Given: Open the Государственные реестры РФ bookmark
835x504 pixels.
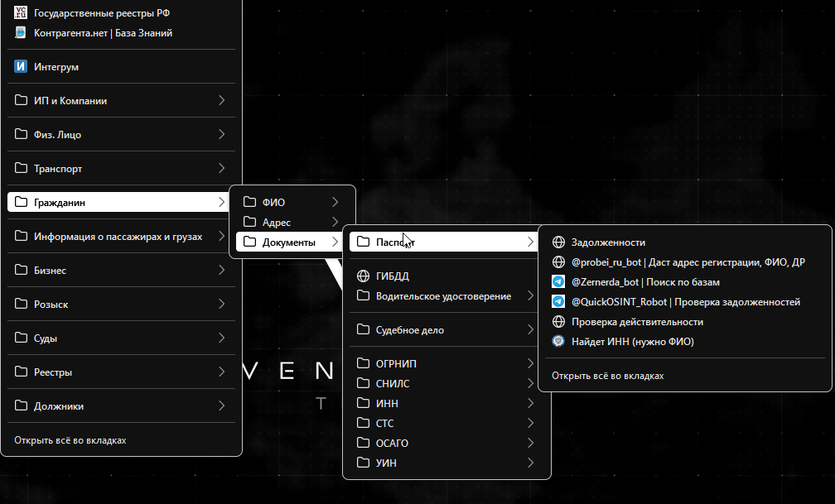Looking at the screenshot, I should (122, 12).
